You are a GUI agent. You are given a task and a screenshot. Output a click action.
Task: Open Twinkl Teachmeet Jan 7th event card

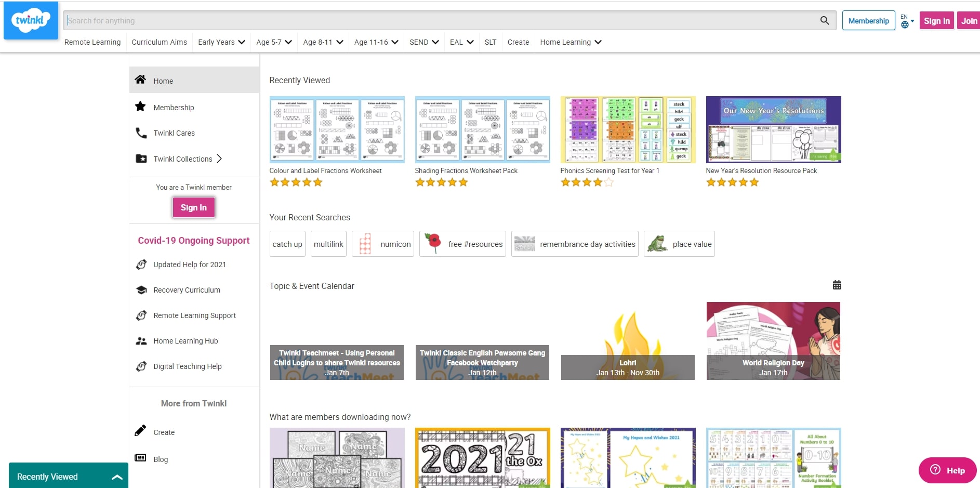[337, 341]
